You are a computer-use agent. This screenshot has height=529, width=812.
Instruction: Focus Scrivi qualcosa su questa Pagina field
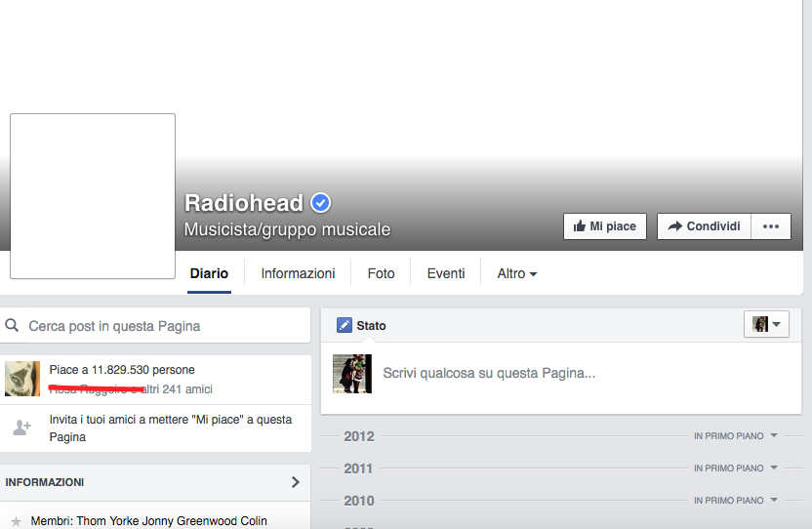[489, 373]
